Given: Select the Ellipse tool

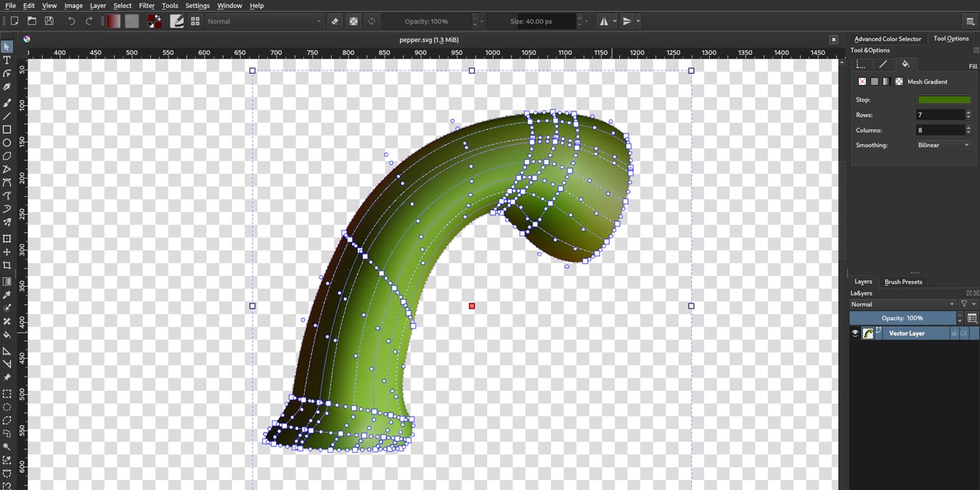Looking at the screenshot, I should pos(7,144).
